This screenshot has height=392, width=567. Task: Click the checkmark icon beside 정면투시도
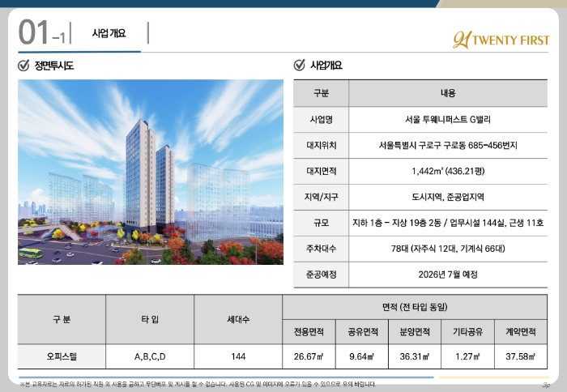[23, 66]
